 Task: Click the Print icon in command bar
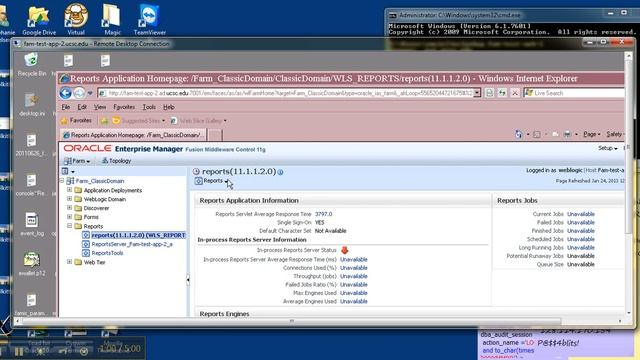point(567,134)
